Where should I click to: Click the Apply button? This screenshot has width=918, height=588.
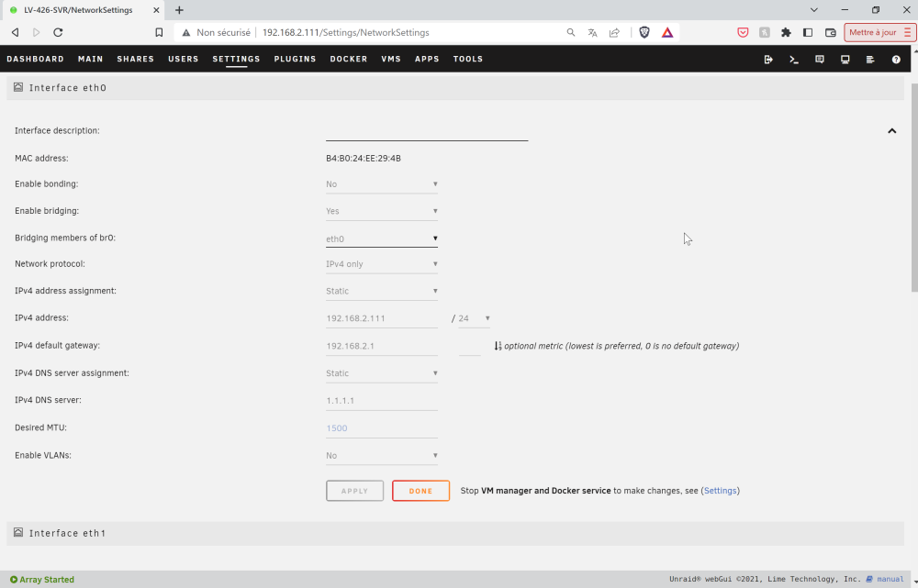pyautogui.click(x=354, y=491)
